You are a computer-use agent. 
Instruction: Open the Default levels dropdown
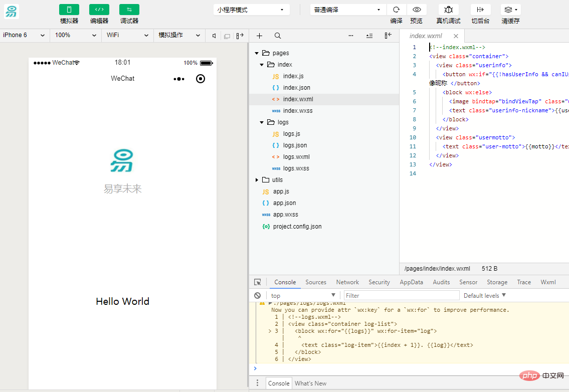coord(484,295)
